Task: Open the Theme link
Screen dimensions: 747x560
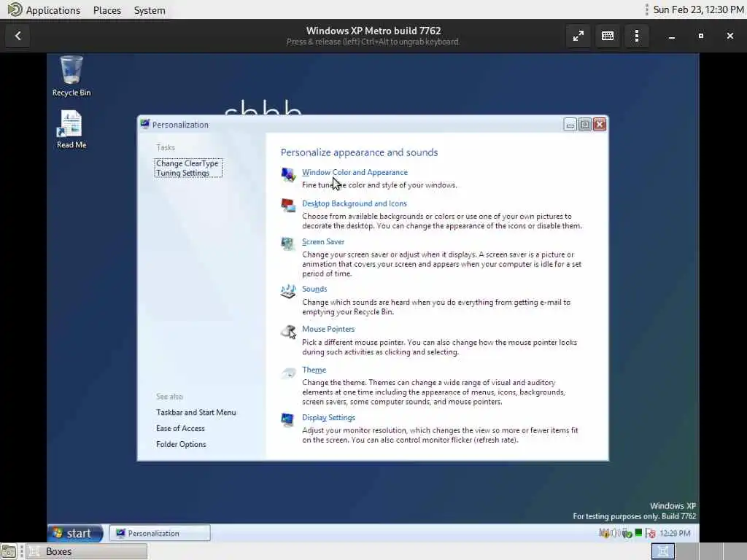Action: click(314, 370)
